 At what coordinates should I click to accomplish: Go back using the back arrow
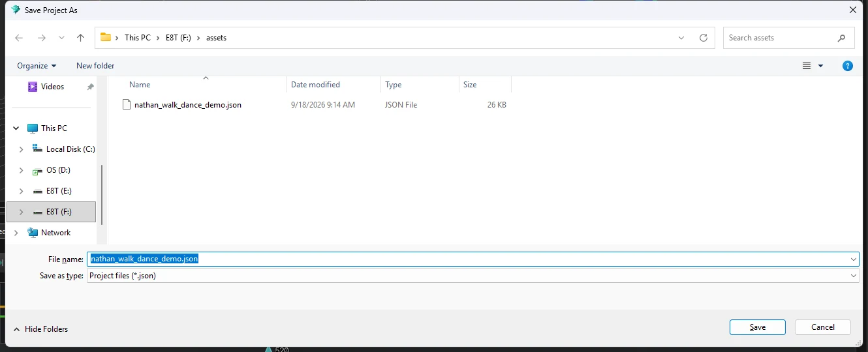coord(19,38)
